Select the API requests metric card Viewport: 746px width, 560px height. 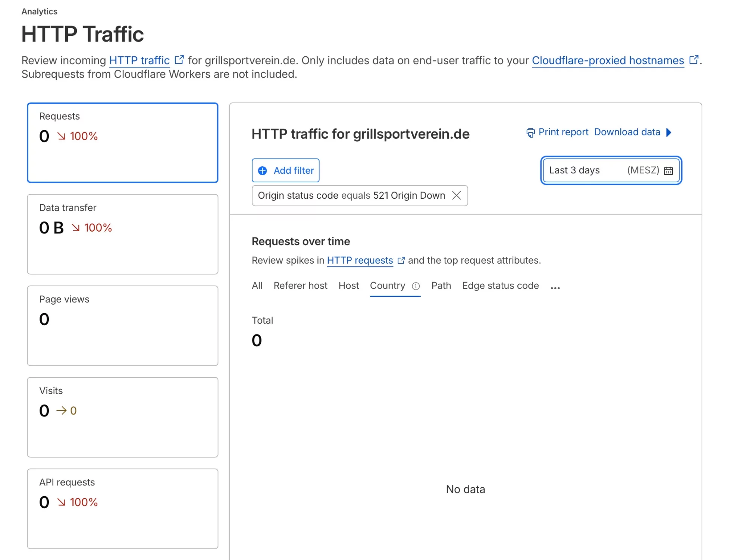[x=123, y=509]
